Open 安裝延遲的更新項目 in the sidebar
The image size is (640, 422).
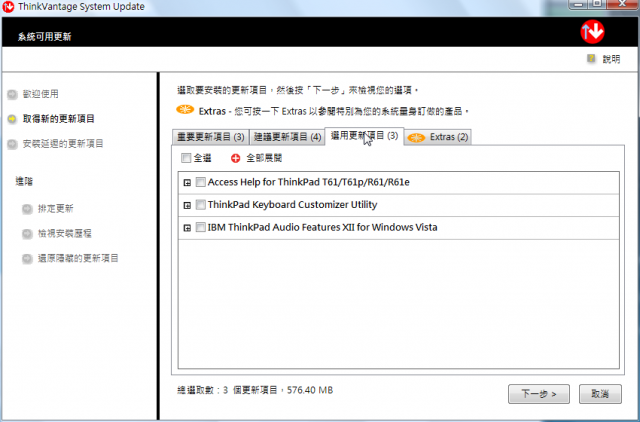click(63, 144)
